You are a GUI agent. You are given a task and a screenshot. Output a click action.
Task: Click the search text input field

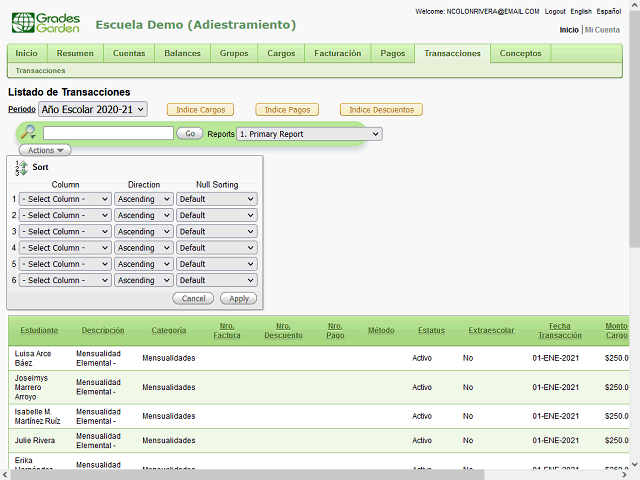(108, 133)
